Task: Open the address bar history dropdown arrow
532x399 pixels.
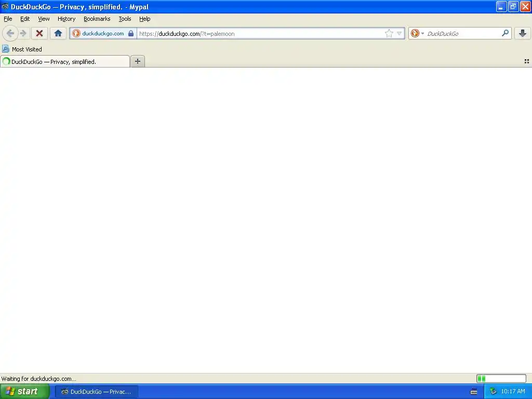Action: pos(400,33)
